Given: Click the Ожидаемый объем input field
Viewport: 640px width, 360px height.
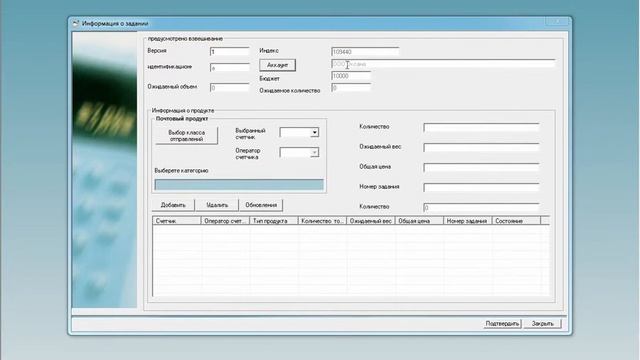Looking at the screenshot, I should click(x=229, y=87).
